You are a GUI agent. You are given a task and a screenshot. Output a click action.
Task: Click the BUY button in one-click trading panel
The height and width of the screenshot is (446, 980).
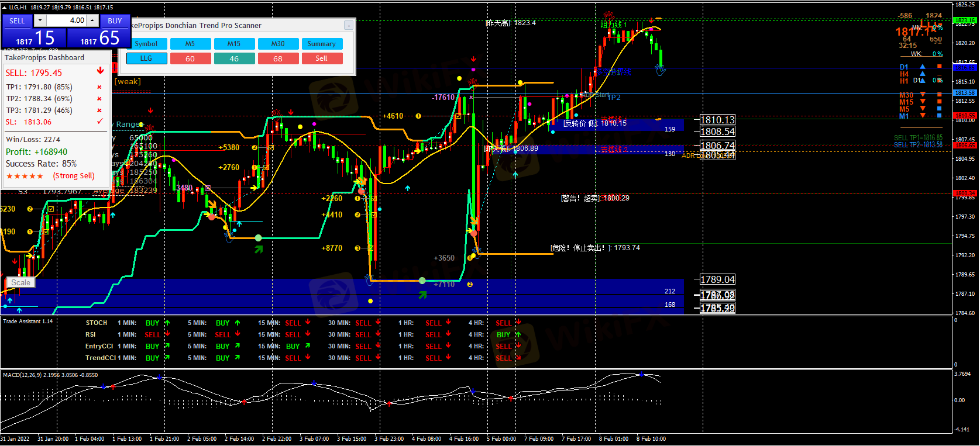[115, 20]
